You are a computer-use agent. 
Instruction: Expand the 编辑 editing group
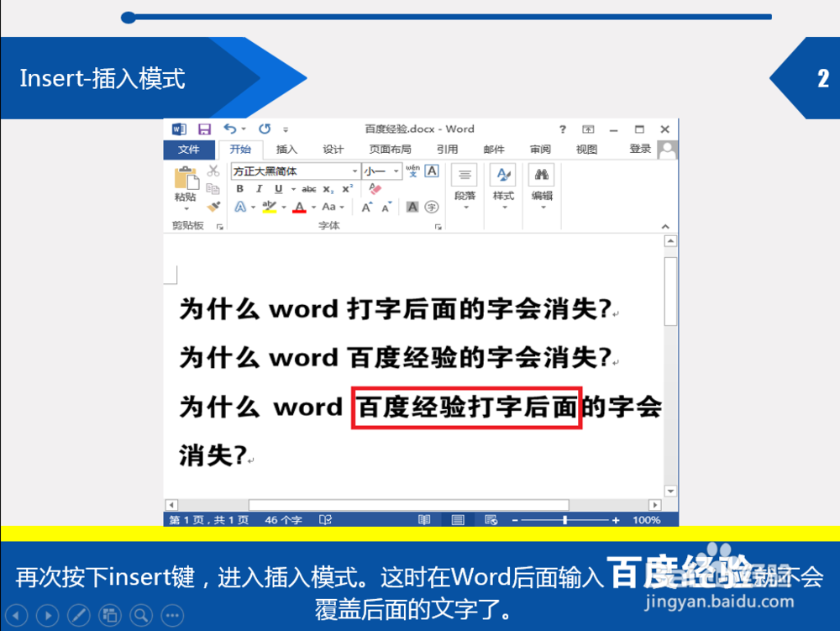point(542,187)
